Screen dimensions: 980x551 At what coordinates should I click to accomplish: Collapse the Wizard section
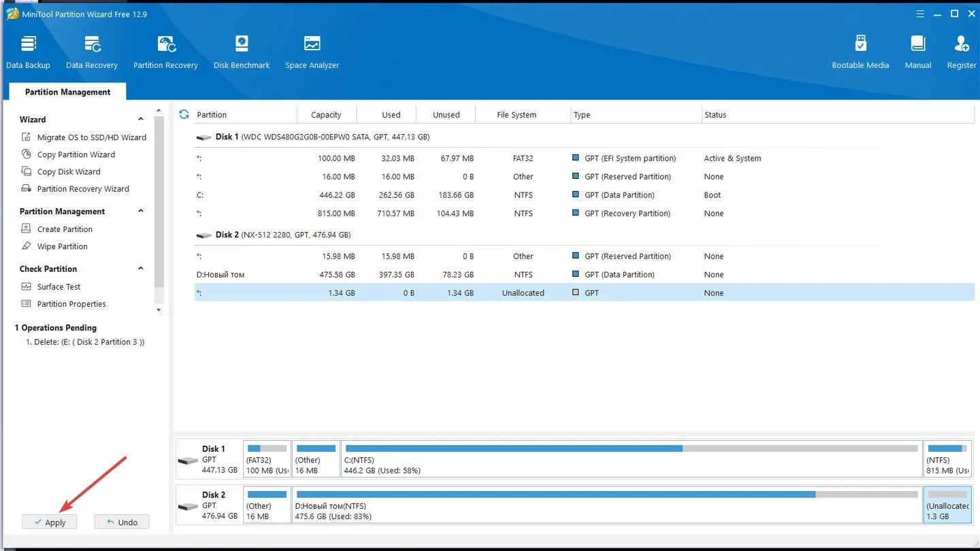click(141, 119)
